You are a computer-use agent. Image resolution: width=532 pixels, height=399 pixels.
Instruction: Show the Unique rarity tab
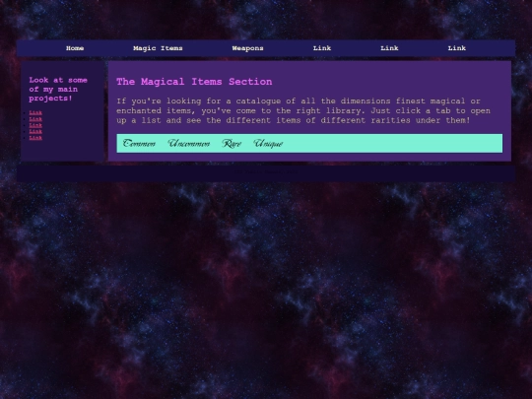268,144
